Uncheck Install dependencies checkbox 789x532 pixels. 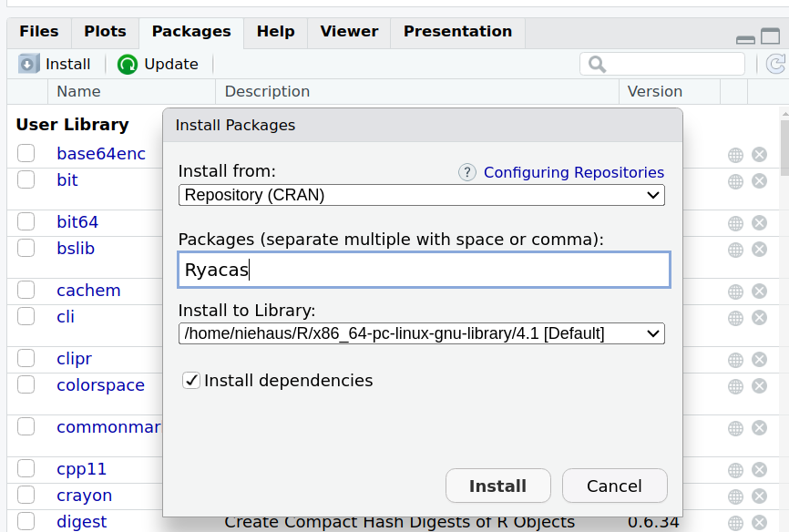point(191,381)
